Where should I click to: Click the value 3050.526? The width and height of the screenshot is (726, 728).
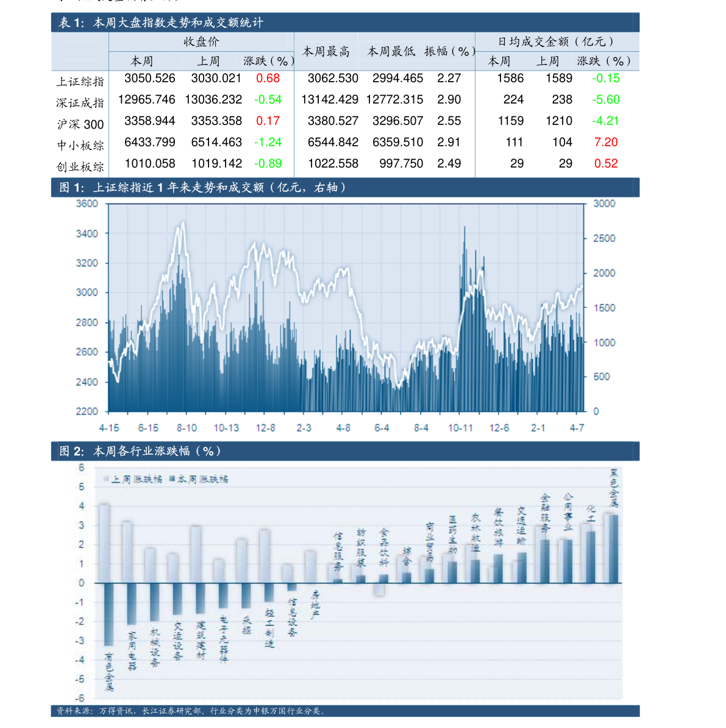pos(149,78)
